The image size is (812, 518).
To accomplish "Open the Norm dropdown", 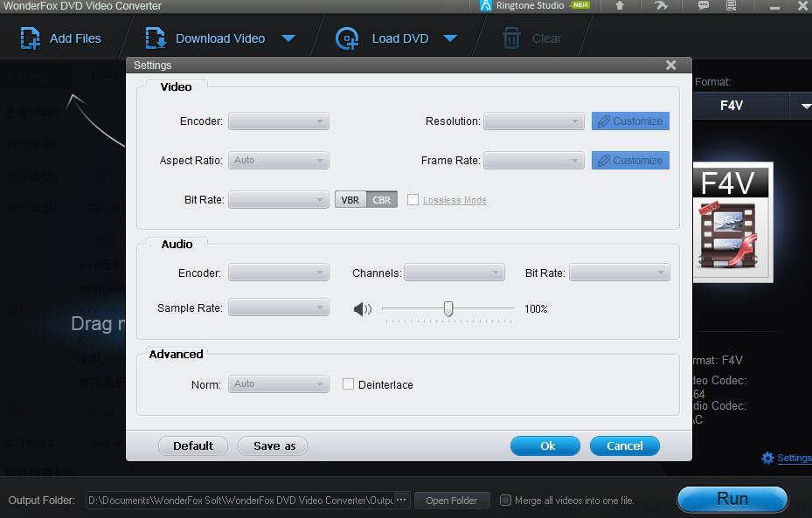I will coord(279,384).
